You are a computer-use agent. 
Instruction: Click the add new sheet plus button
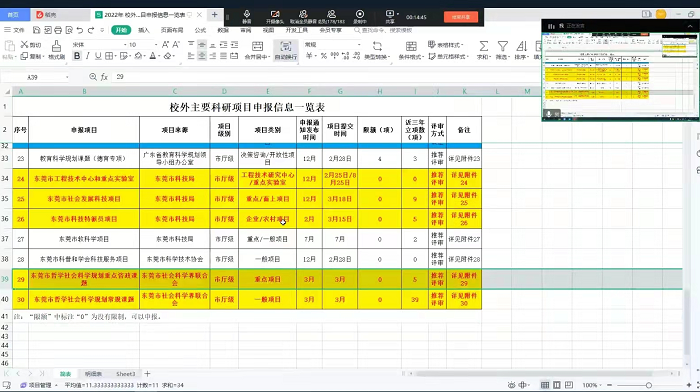pyautogui.click(x=147, y=374)
